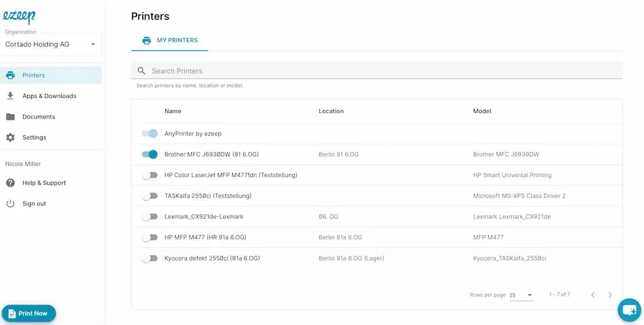Click the ezeep logo
Image resolution: width=644 pixels, height=325 pixels.
click(18, 16)
